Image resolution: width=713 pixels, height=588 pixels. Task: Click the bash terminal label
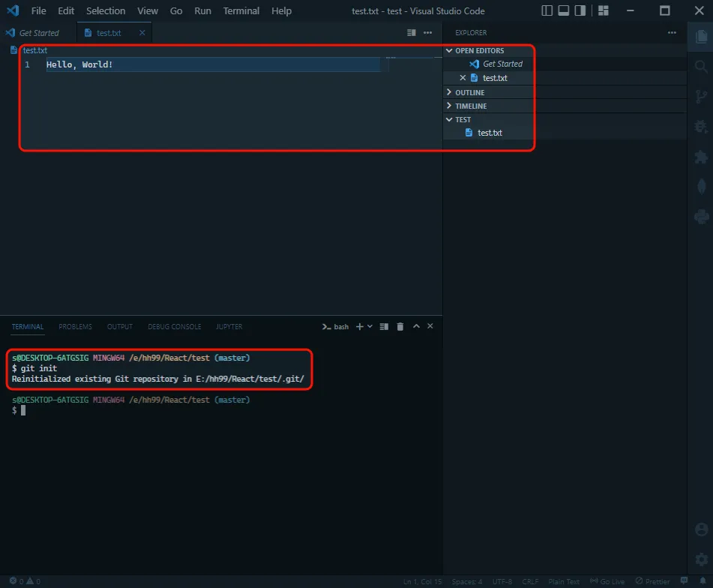335,326
